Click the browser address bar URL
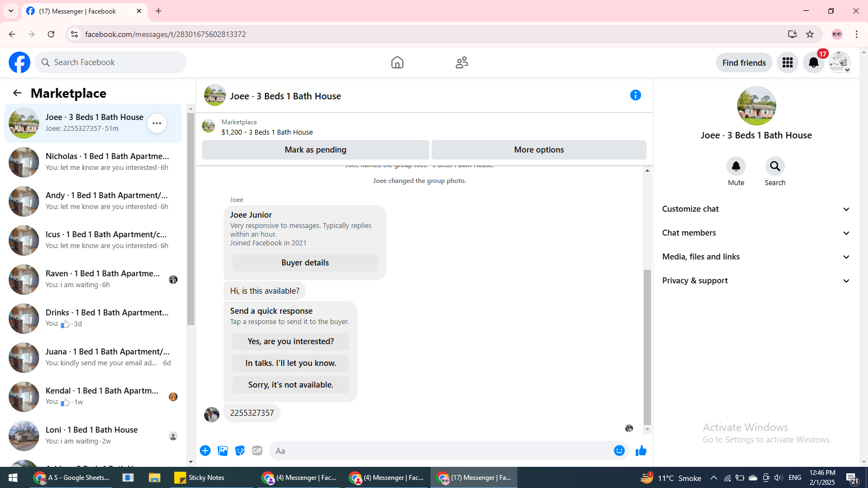The width and height of the screenshot is (868, 488). (166, 34)
